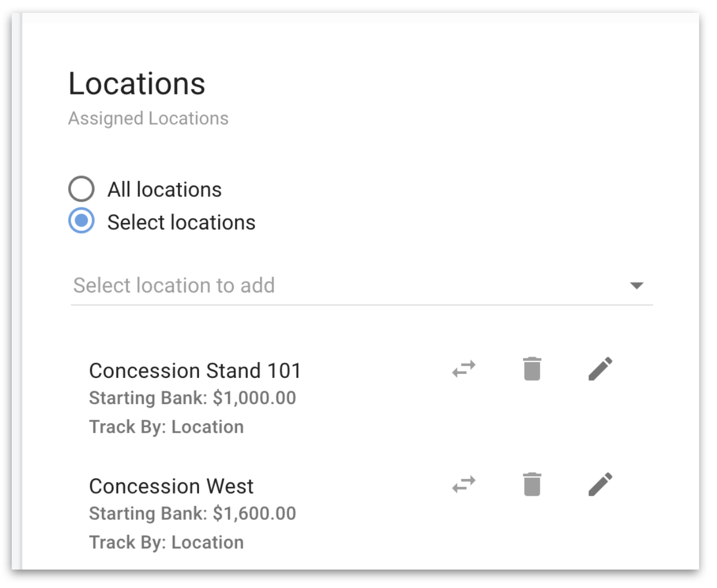Screen dimensions: 717x588
Task: Select the All locations radio button
Action: [82, 189]
